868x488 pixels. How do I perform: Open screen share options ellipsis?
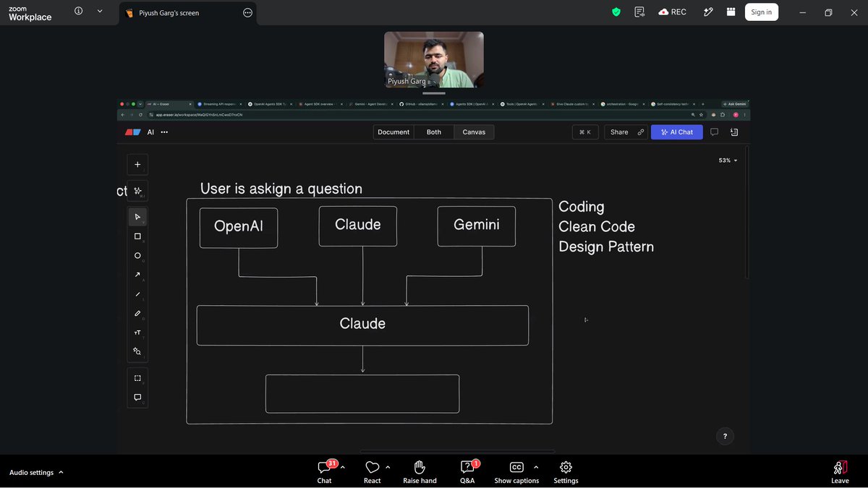[x=248, y=12]
